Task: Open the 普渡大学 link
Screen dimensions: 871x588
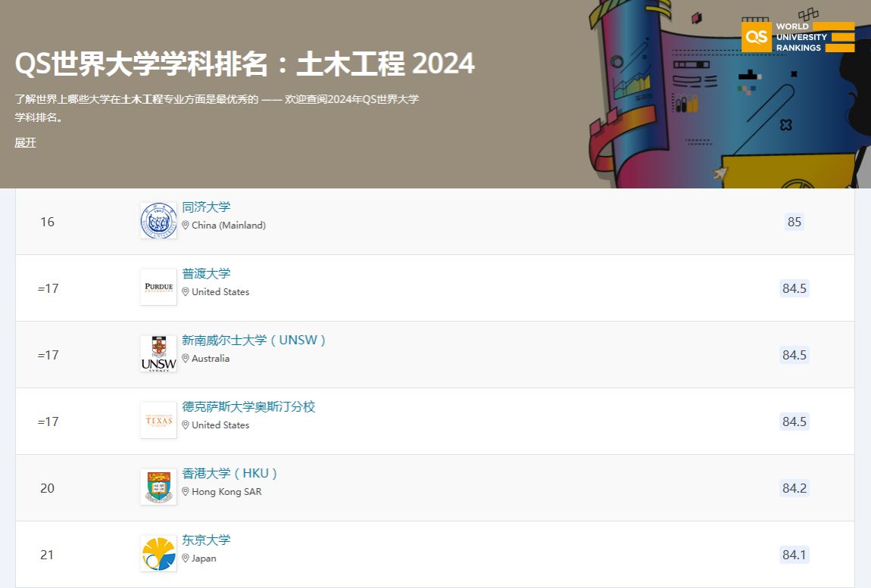Action: click(x=206, y=274)
